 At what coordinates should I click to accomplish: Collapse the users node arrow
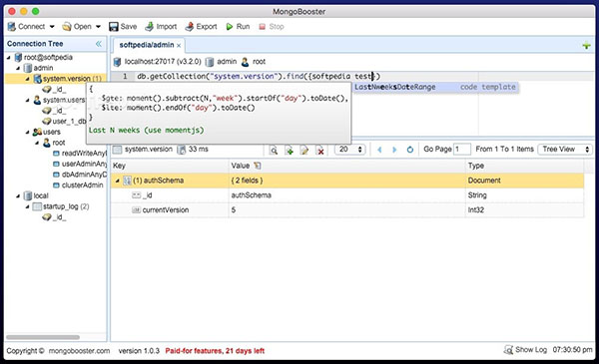tap(28, 132)
